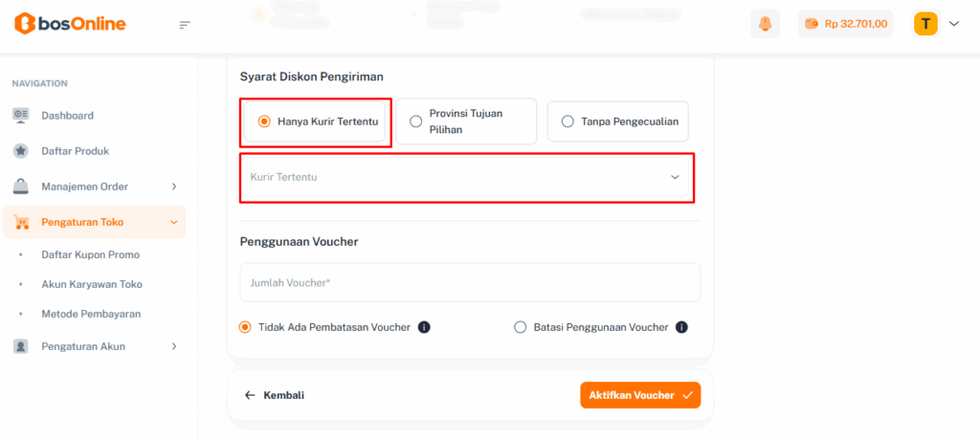Expand the Pengaturan Akun menu
Screen dimensions: 980x441
coord(96,346)
